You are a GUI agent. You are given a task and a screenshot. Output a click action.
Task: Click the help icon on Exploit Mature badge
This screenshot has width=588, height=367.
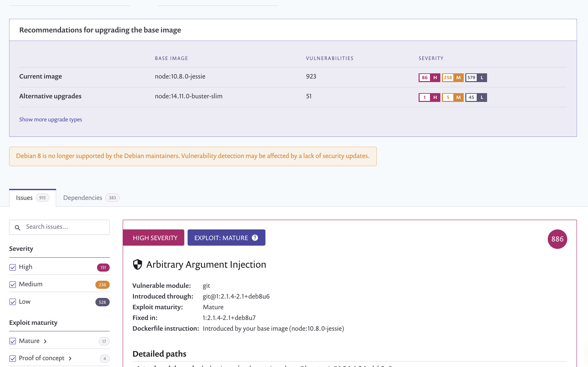point(255,238)
